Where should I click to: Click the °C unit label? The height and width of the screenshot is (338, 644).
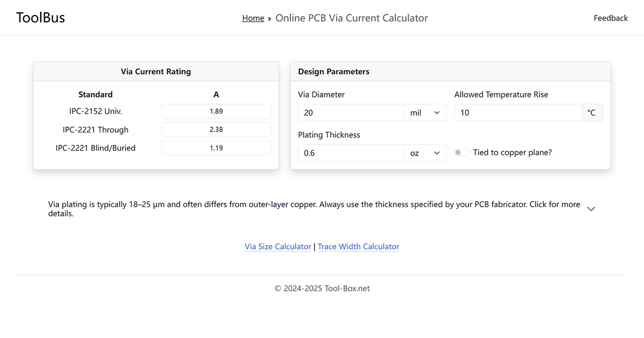pos(592,113)
